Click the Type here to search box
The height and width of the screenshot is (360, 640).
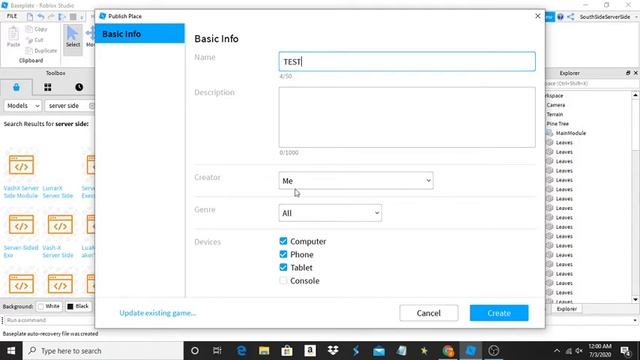click(x=103, y=351)
